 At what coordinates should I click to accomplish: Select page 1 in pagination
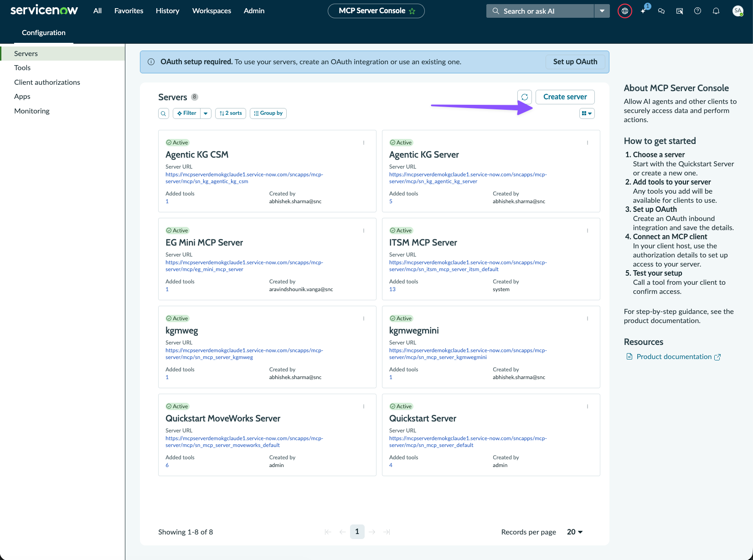tap(357, 532)
